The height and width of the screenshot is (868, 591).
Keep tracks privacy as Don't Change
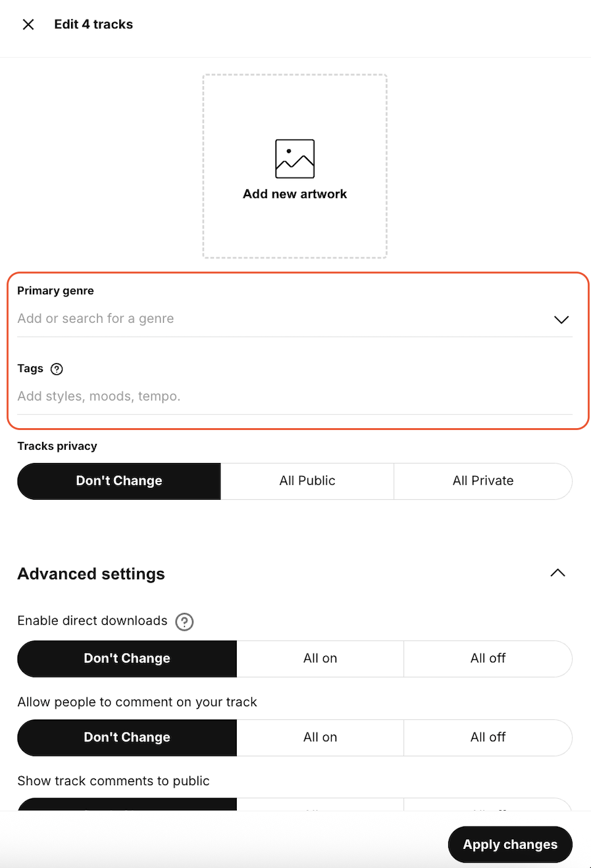[119, 481]
